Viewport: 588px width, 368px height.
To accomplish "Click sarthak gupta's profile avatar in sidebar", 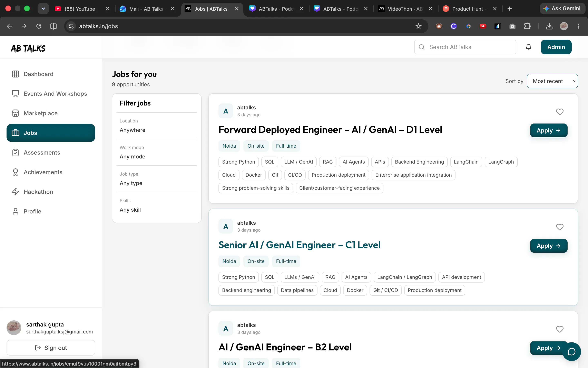I will pyautogui.click(x=14, y=328).
